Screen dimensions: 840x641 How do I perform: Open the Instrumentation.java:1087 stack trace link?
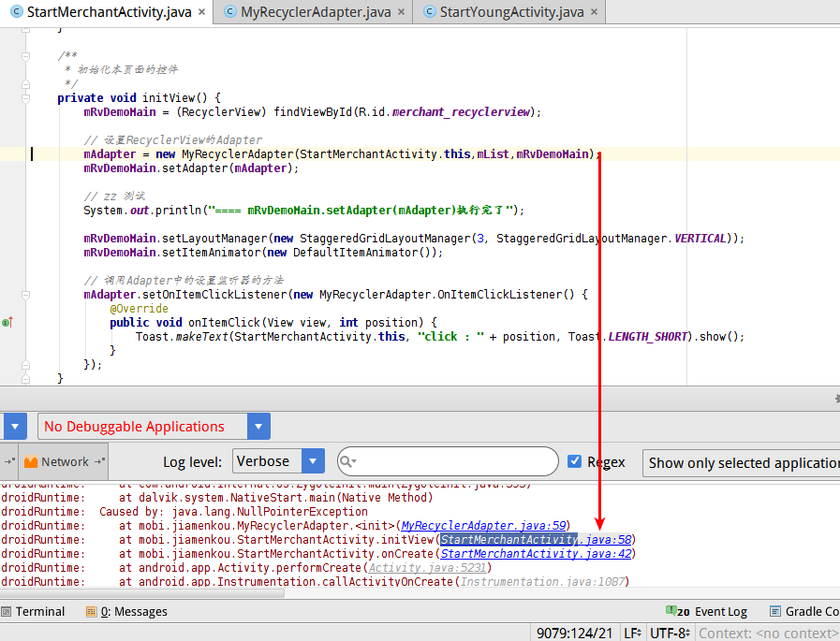(x=542, y=581)
